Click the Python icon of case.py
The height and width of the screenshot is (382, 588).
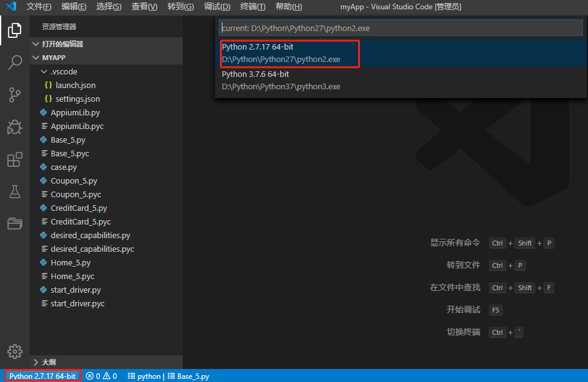[43, 167]
